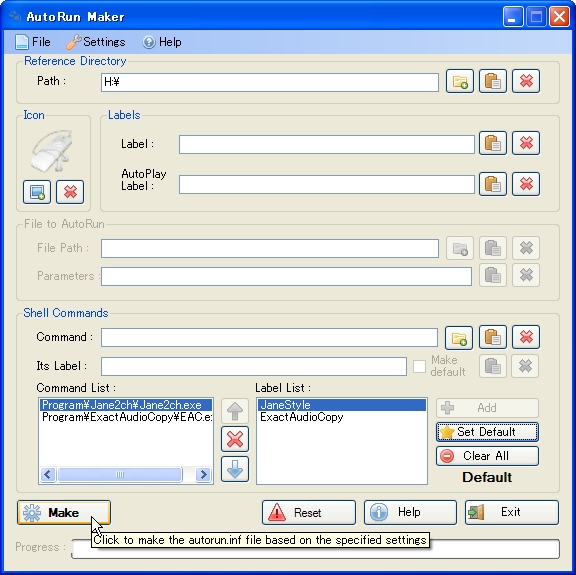Paste into Reference Directory path

493,81
